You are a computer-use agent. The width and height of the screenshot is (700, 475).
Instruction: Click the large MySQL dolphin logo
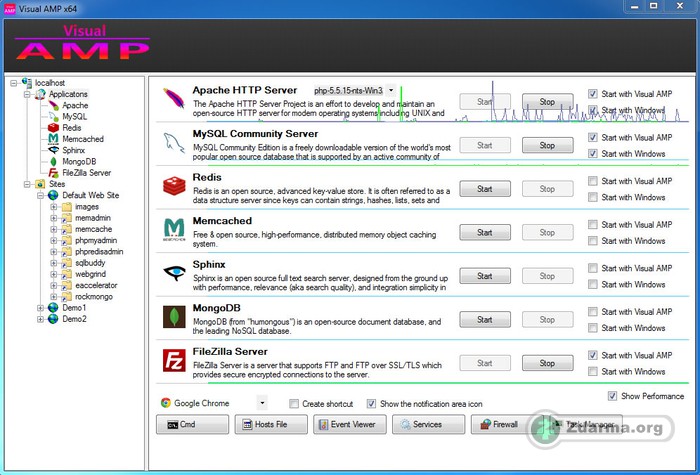coord(174,143)
